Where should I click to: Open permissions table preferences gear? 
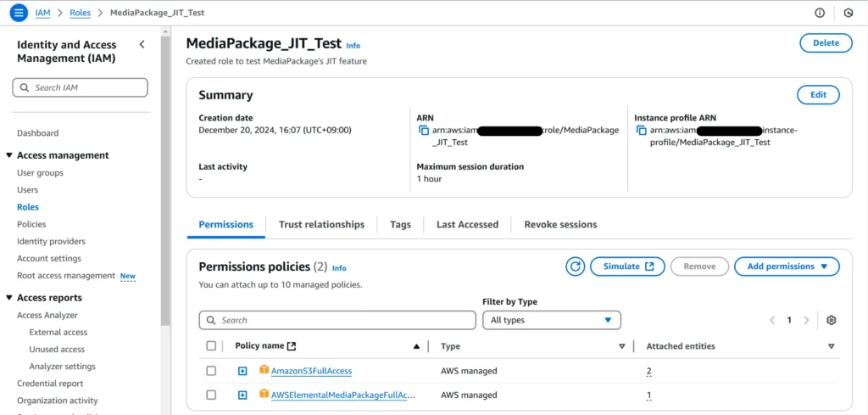pos(831,320)
